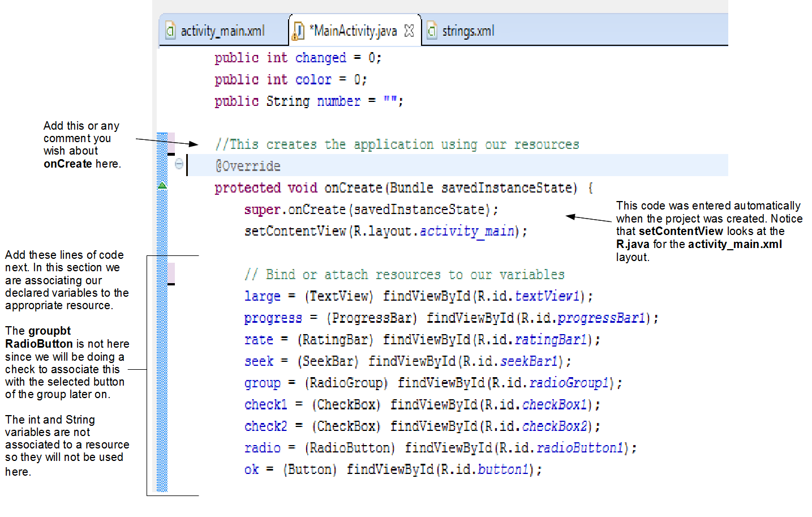Click the 'check2 = (CheckBox)' assignment line
This screenshot has width=812, height=517.
pos(422,426)
